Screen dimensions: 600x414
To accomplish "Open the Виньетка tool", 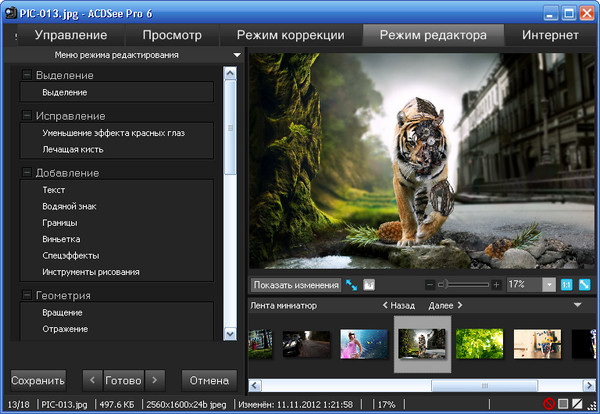I will click(x=62, y=240).
